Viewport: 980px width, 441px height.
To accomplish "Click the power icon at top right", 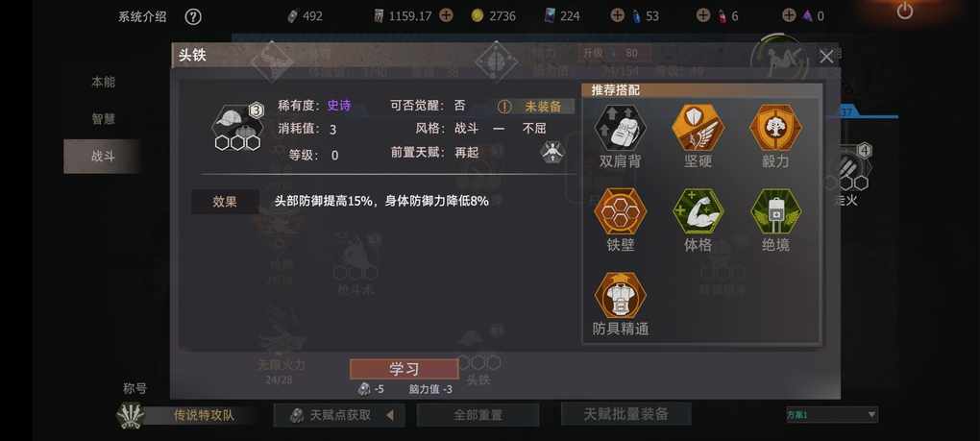I will (x=904, y=11).
